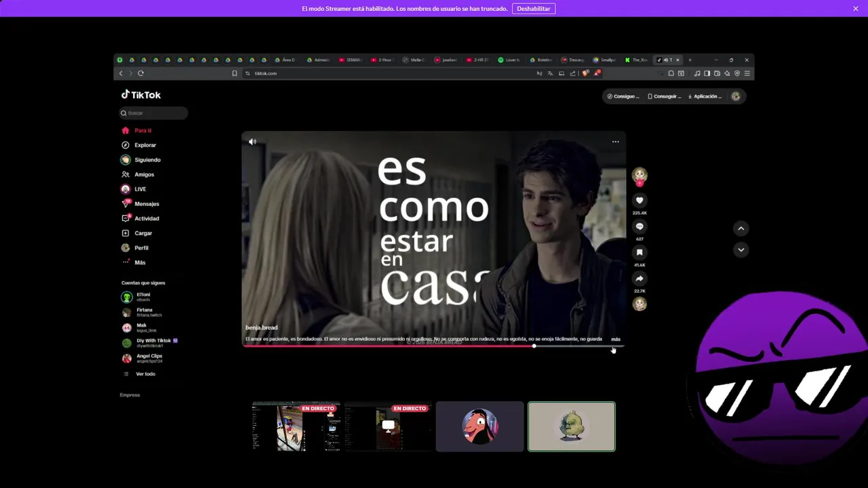Open the browser hamburger menu
Viewport: 868px width, 488px height.
click(747, 73)
